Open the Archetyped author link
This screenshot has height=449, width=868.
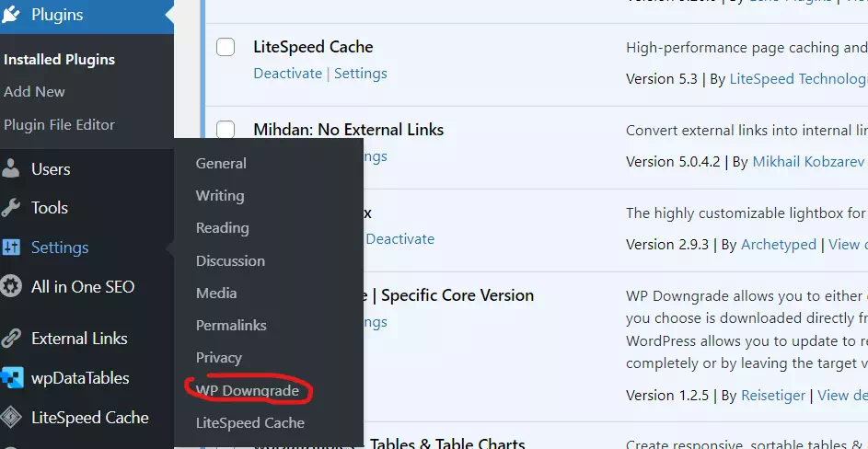tap(779, 244)
